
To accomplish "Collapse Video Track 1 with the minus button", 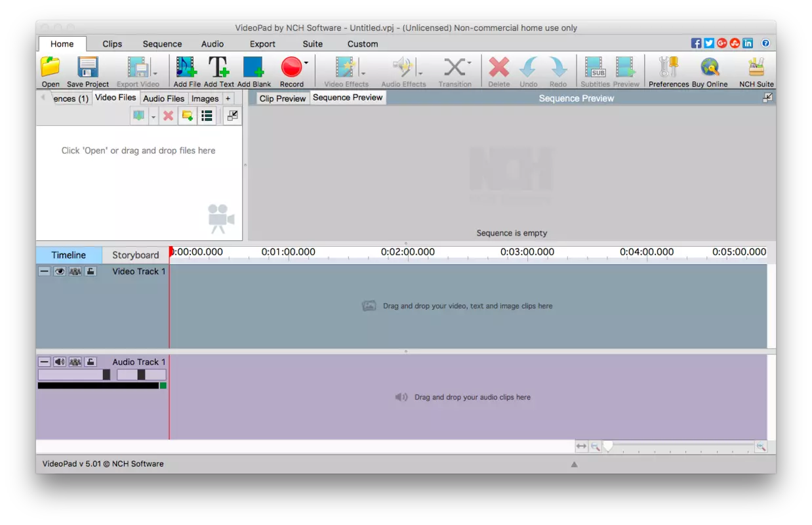I will (x=44, y=271).
